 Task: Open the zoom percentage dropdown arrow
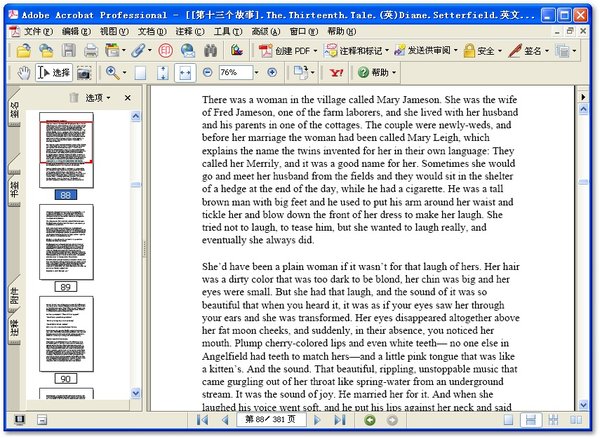256,72
